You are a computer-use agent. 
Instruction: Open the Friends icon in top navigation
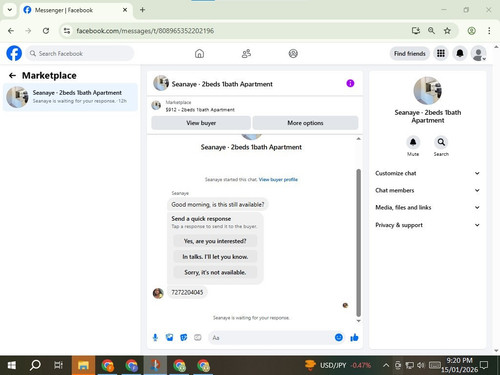click(x=246, y=53)
